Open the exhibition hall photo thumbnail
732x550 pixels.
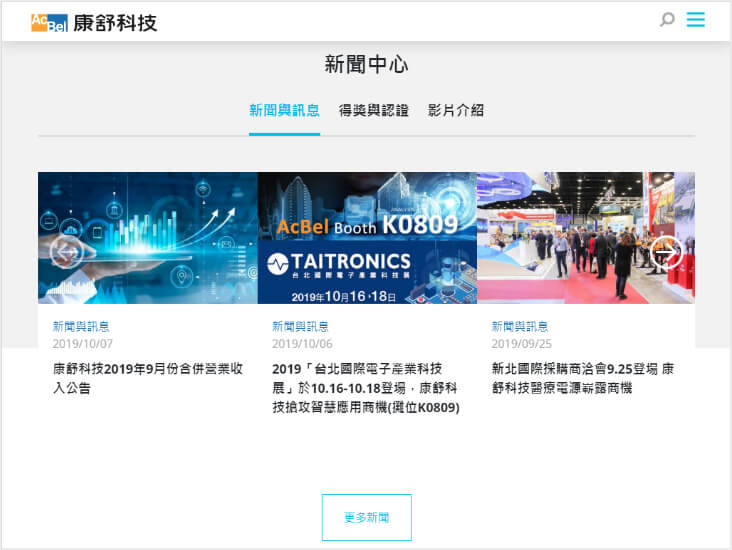click(586, 238)
